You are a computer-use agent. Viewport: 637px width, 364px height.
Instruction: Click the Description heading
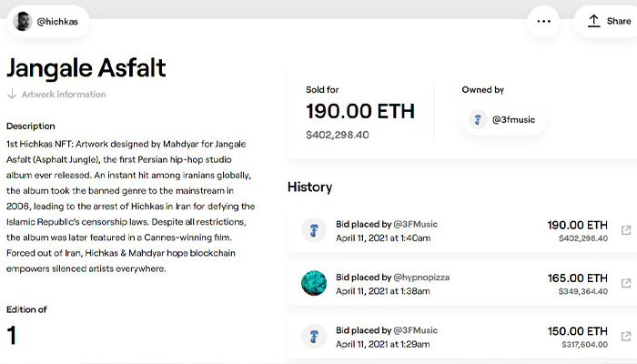(31, 126)
